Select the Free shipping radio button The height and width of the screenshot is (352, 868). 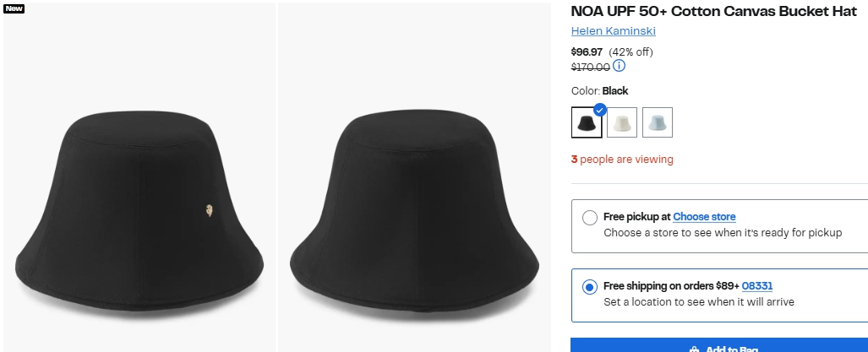click(590, 287)
